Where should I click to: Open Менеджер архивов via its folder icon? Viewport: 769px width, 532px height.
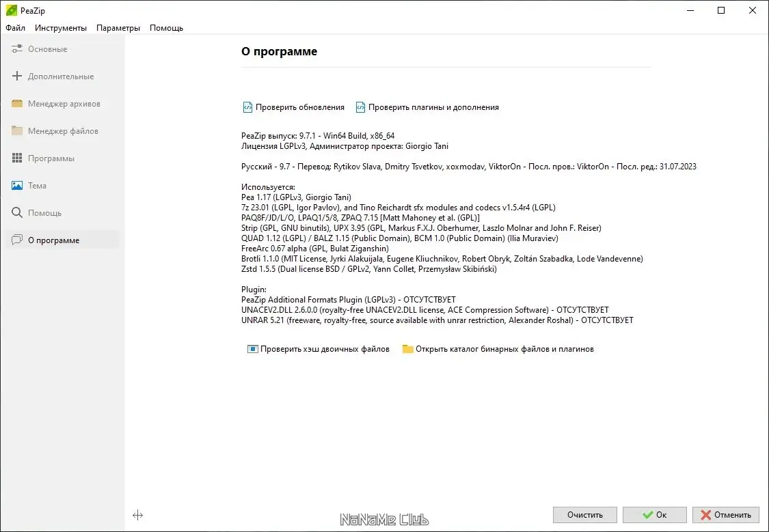coord(17,104)
